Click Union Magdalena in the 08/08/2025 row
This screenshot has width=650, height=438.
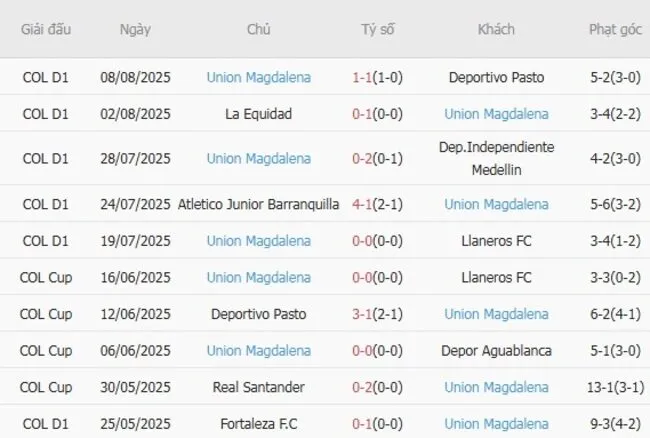[x=258, y=77]
